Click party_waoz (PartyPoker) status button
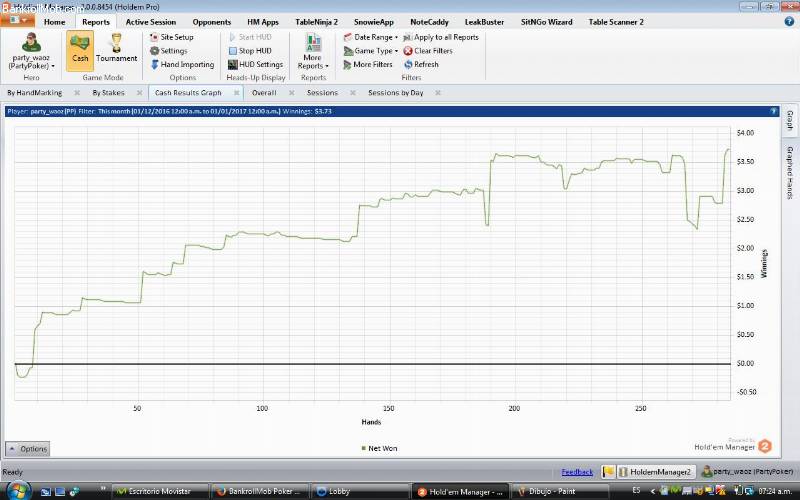 747,472
